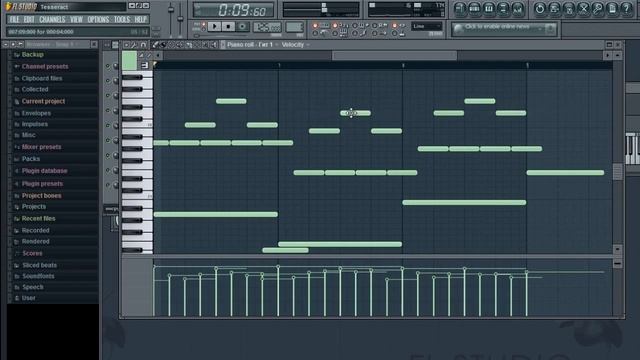Open the TOOLS menu
The width and height of the screenshot is (640, 360).
[x=122, y=20]
